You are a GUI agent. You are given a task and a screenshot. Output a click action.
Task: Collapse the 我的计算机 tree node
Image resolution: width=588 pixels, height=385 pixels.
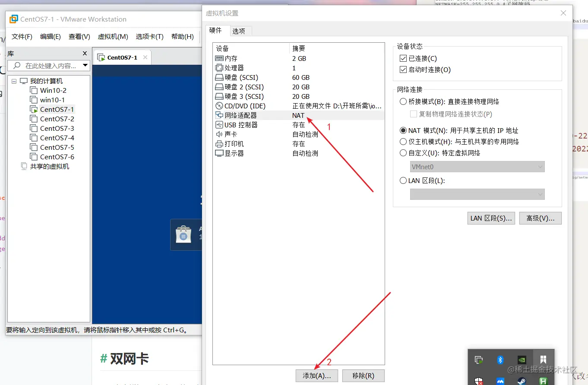[14, 81]
